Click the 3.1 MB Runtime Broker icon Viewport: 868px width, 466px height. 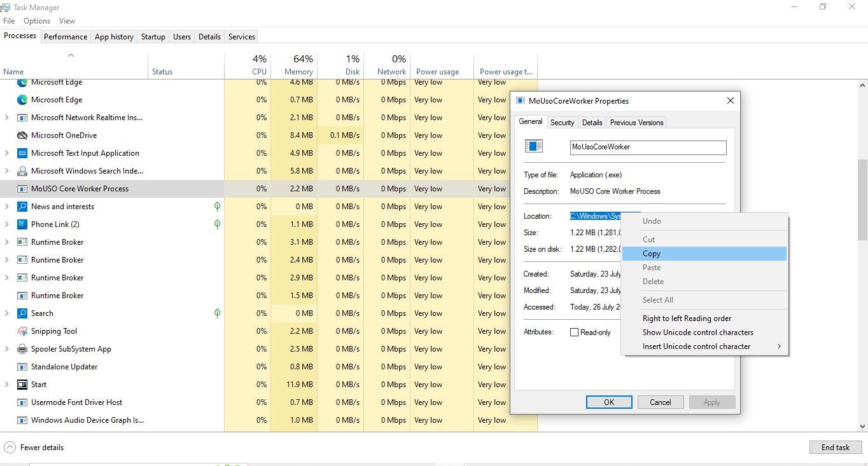coord(22,242)
